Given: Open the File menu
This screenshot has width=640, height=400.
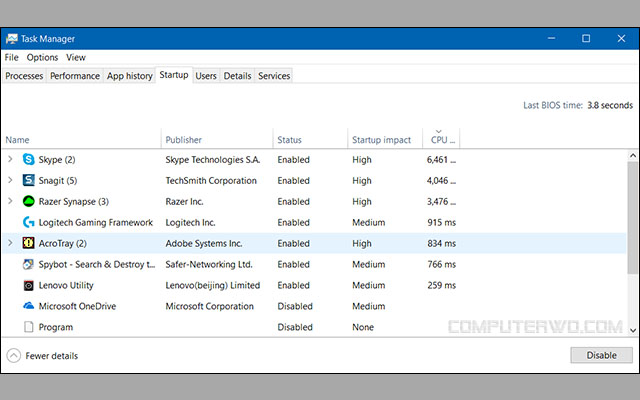Looking at the screenshot, I should click(x=11, y=58).
